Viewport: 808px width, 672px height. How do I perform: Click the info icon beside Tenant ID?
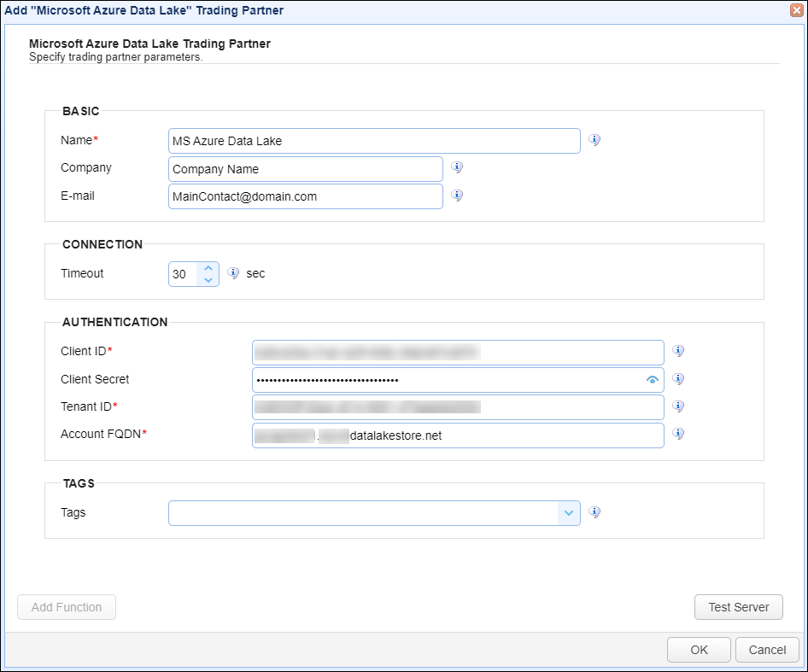tap(678, 406)
